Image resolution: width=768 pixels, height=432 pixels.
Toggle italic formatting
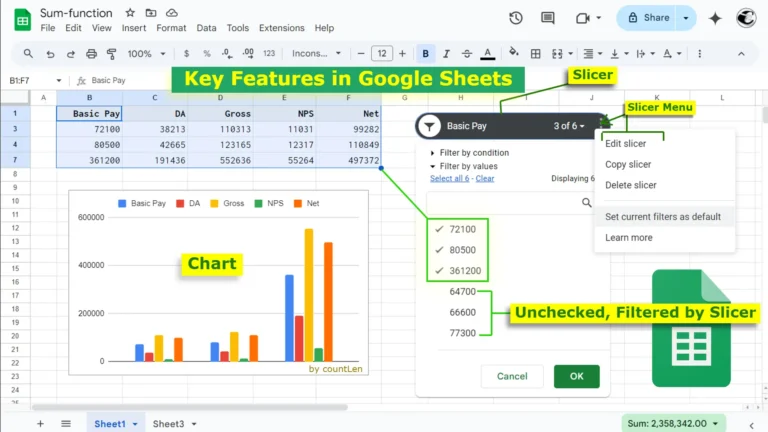446,54
